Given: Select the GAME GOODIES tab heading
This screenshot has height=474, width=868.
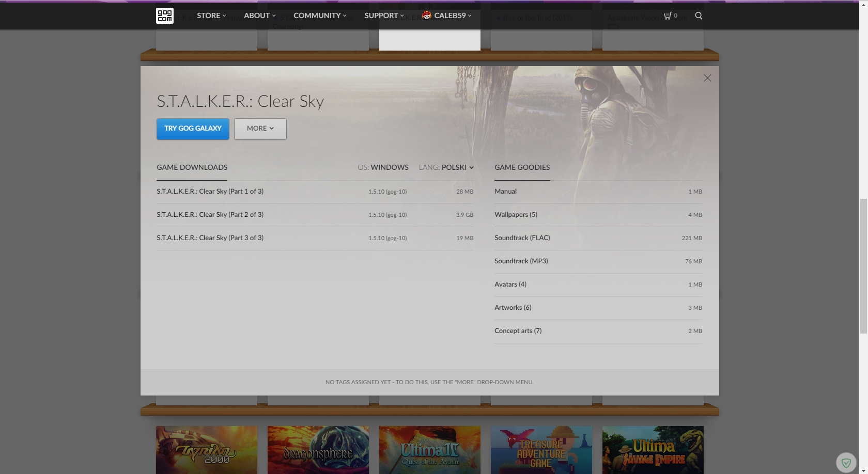Looking at the screenshot, I should 522,167.
